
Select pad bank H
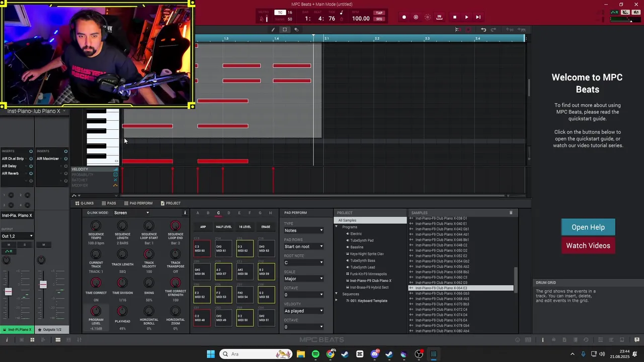pyautogui.click(x=270, y=213)
